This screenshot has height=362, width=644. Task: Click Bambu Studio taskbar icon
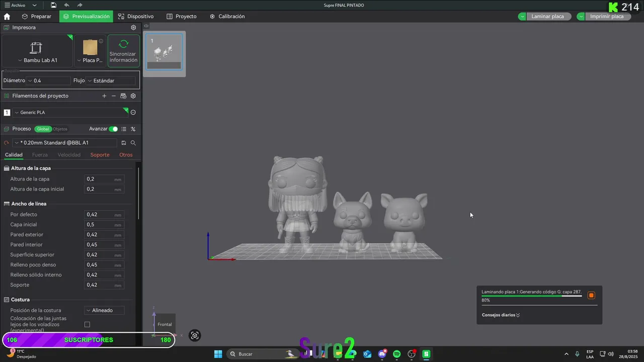point(426,354)
